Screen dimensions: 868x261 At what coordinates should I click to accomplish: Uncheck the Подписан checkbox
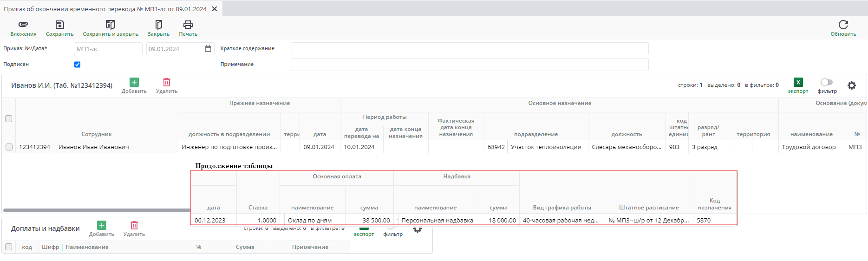[x=78, y=65]
